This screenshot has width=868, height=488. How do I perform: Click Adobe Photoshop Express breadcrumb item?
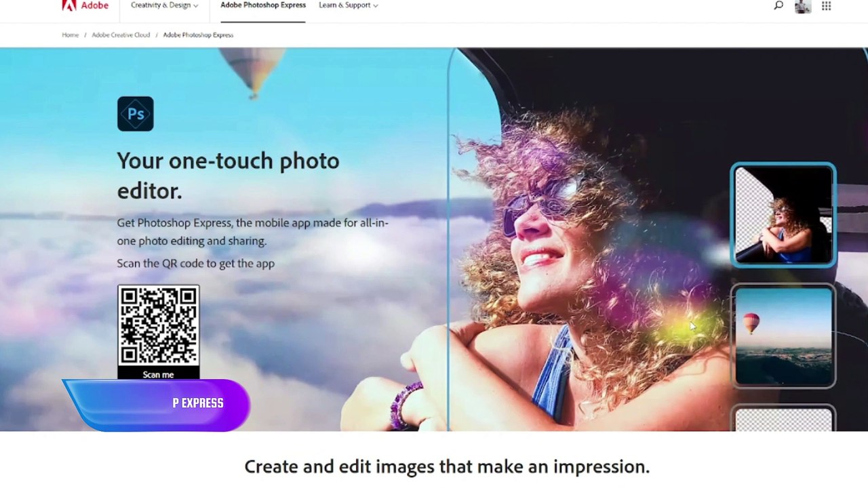coord(198,35)
